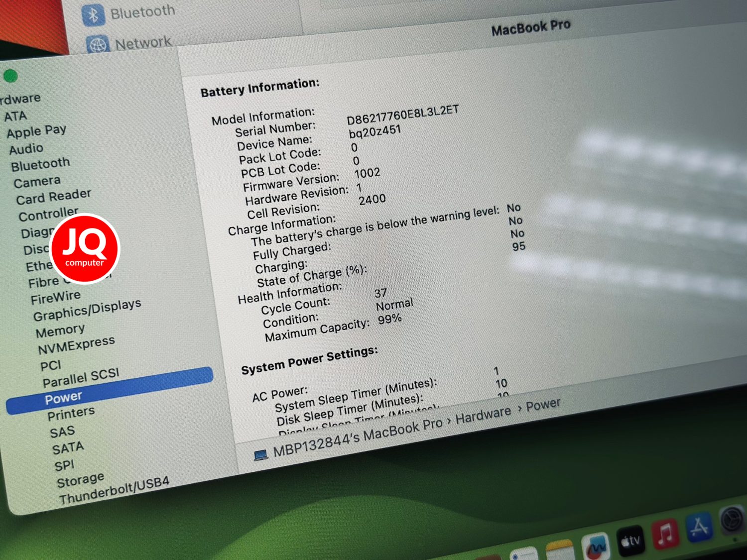Open Reminders in the Dock
The image size is (747, 560).
tap(525, 554)
